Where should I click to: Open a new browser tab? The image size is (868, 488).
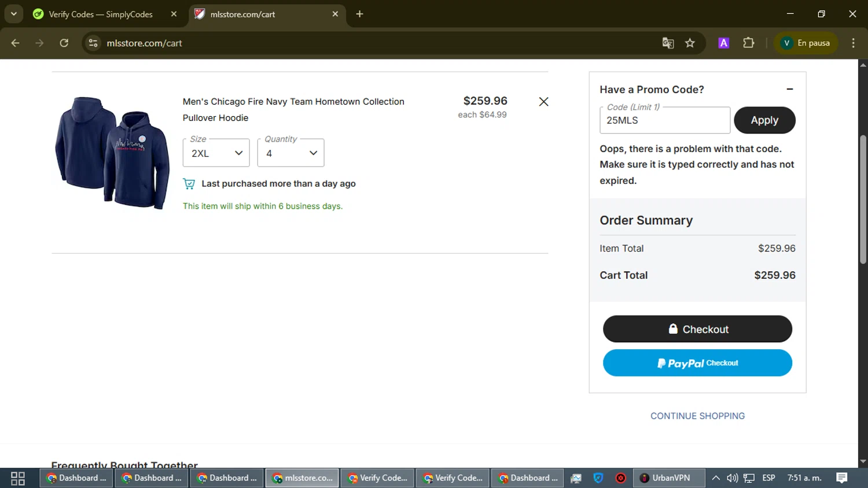359,14
